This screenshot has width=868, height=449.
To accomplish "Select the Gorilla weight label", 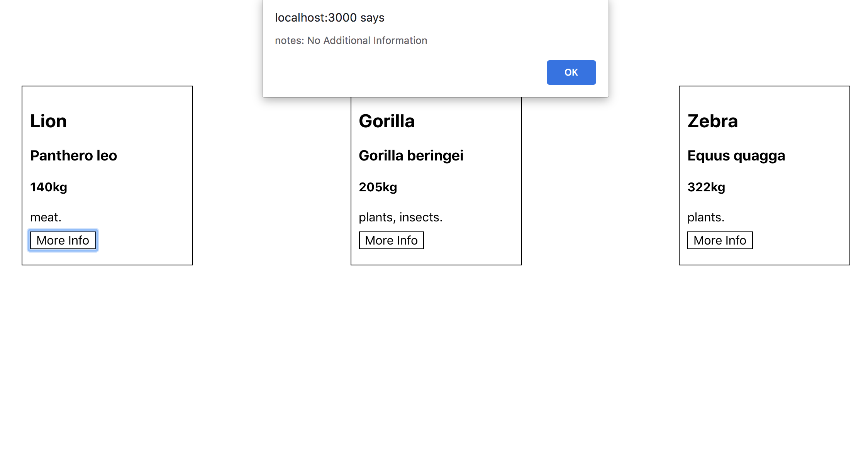I will tap(377, 186).
